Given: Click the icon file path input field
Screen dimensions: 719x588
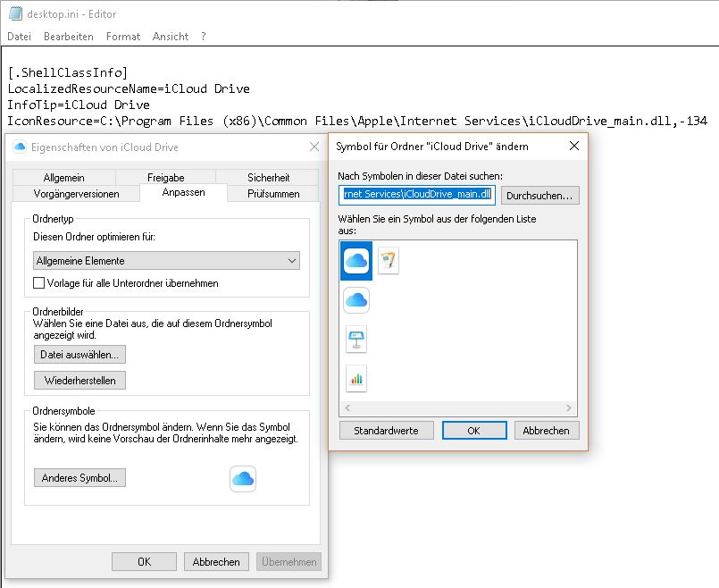Looking at the screenshot, I should click(x=417, y=195).
